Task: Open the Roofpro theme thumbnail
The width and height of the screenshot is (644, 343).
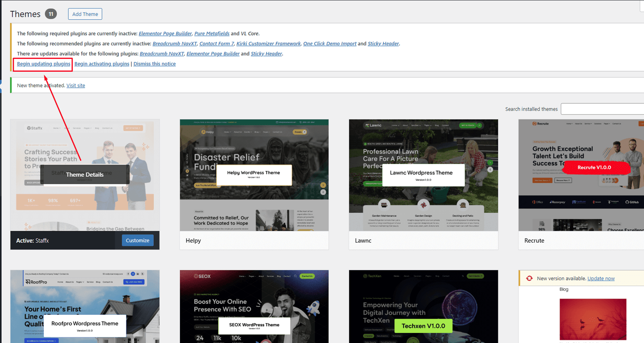Action: (85, 306)
